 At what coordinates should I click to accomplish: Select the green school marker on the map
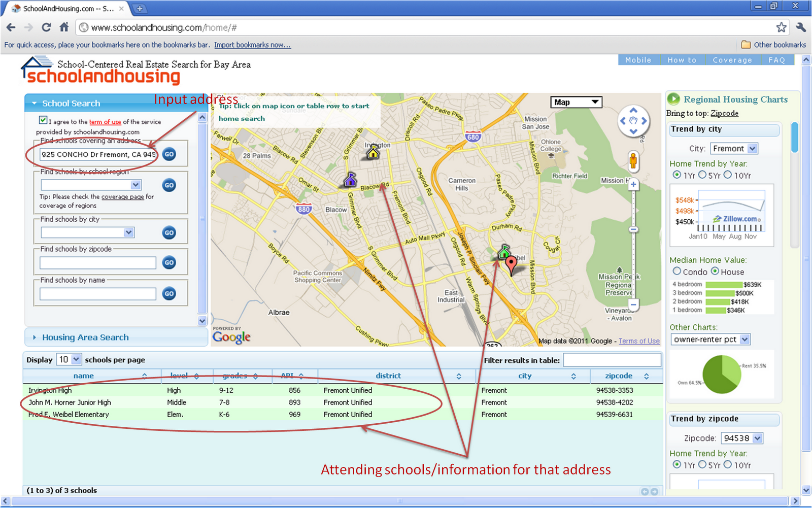(504, 251)
